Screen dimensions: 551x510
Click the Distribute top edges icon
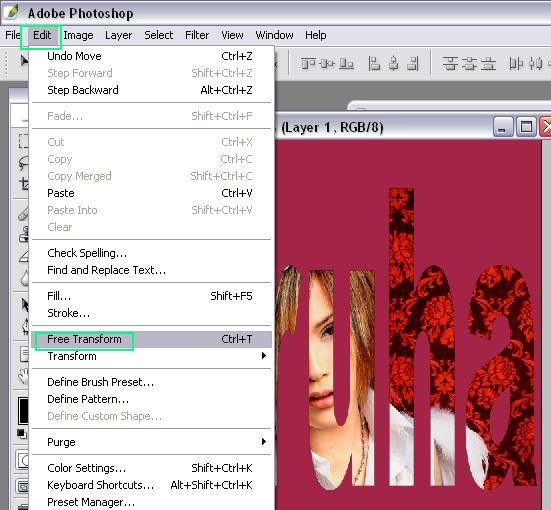(x=450, y=64)
